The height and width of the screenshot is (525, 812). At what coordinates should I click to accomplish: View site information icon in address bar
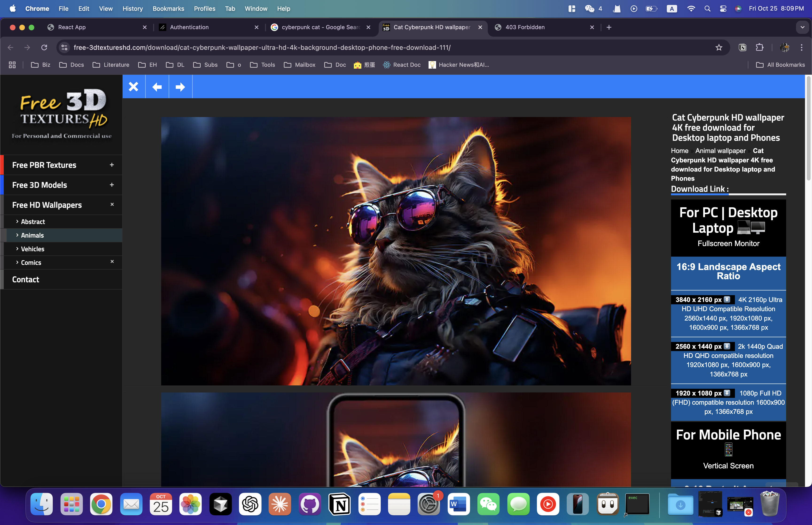[64, 47]
